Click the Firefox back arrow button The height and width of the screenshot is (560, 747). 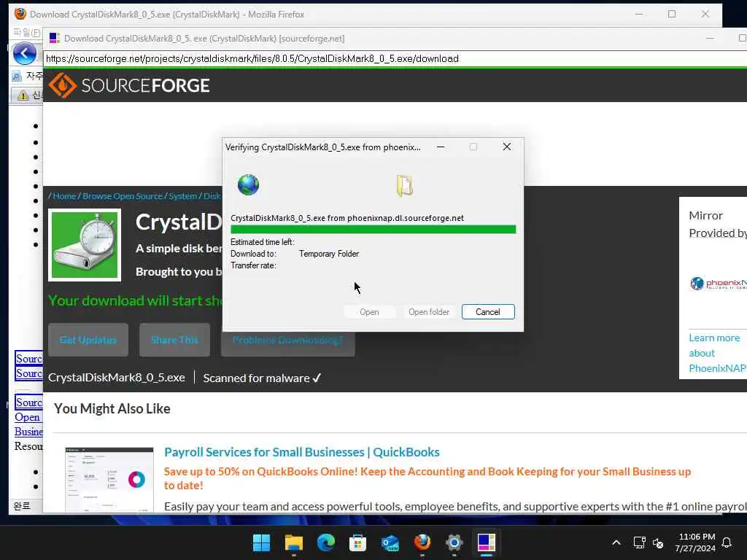point(24,53)
